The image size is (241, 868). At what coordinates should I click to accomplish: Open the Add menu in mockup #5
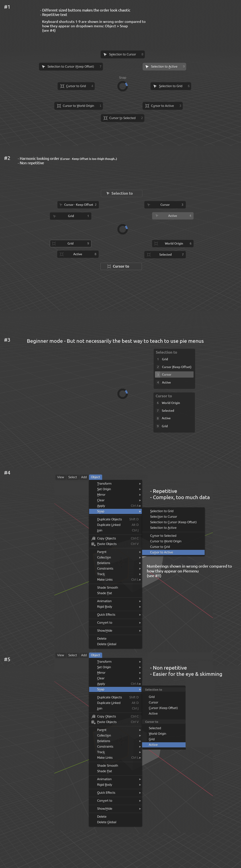[x=84, y=655]
